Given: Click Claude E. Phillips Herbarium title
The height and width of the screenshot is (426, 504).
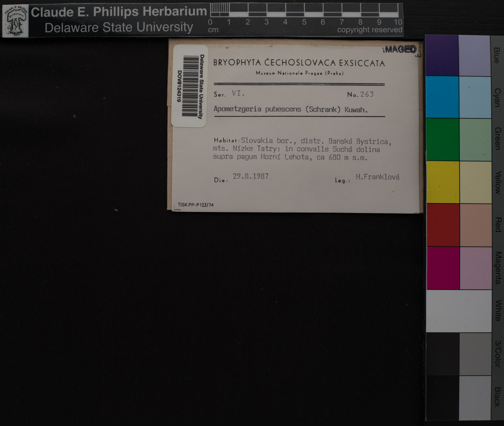Looking at the screenshot, I should [x=119, y=12].
